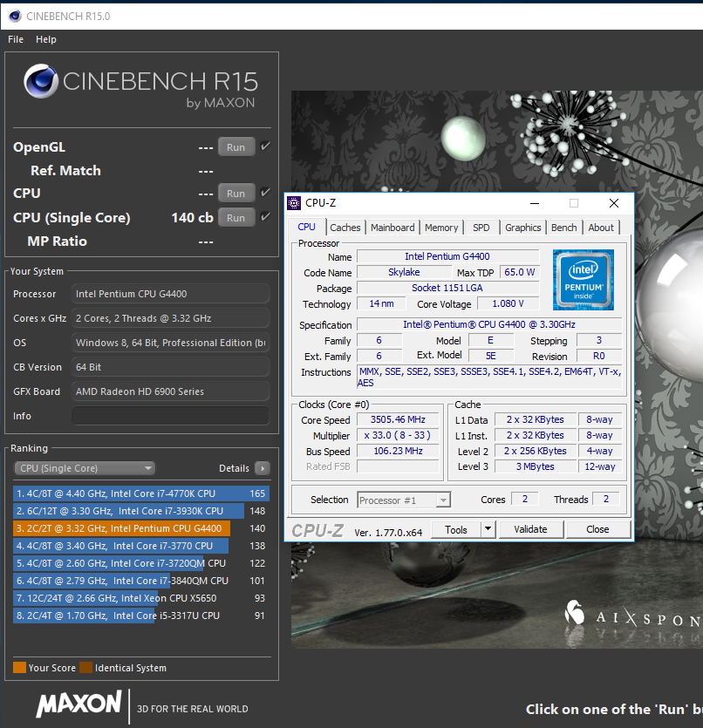Click the Close button in CPU-Z

click(x=597, y=529)
